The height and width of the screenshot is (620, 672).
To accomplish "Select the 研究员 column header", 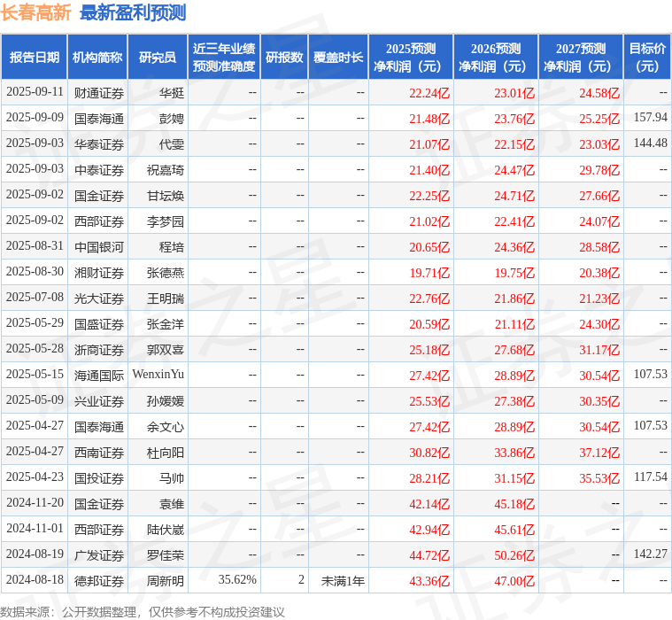I will tap(158, 57).
